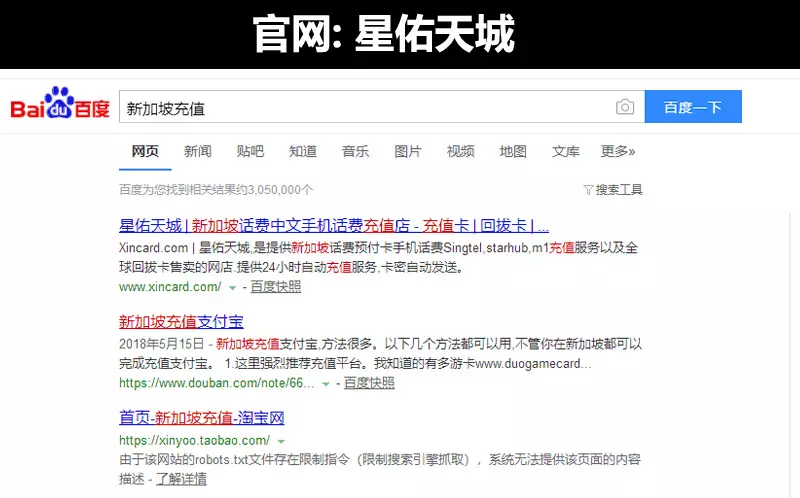The image size is (800, 498).
Task: Open the 更多» menu
Action: [x=618, y=151]
